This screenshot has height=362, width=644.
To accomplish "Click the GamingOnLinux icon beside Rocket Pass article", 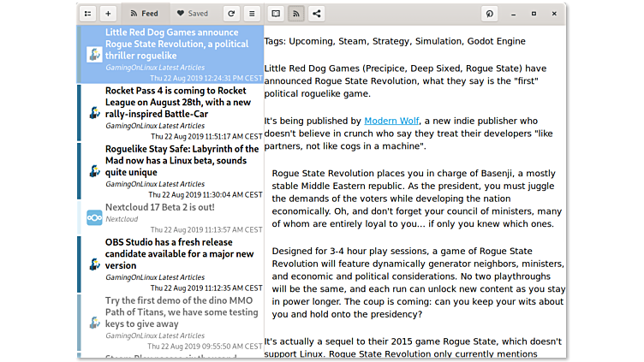I will tap(94, 112).
